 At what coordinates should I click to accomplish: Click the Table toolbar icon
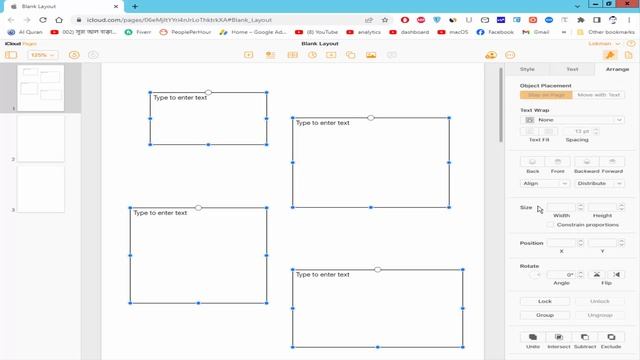click(293, 55)
